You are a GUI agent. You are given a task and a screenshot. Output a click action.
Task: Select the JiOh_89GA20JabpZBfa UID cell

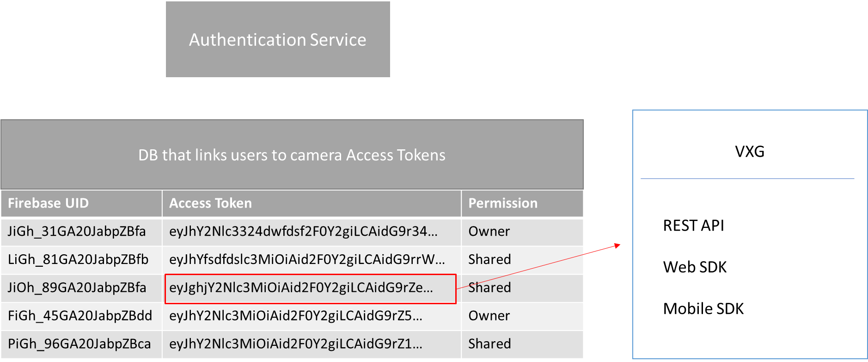(x=77, y=288)
